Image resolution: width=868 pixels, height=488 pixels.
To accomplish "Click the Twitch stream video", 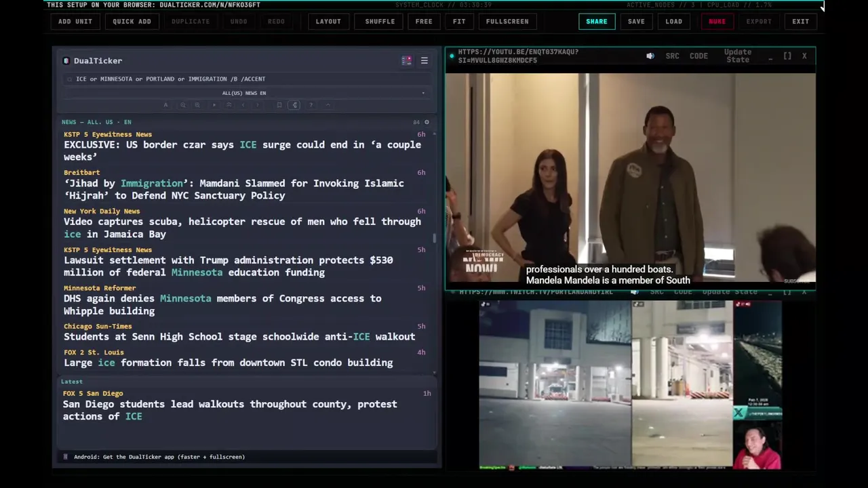I will (631, 385).
